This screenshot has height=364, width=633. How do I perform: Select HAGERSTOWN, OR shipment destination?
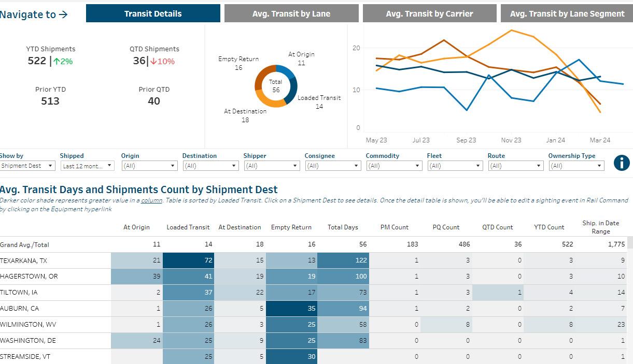pyautogui.click(x=29, y=276)
